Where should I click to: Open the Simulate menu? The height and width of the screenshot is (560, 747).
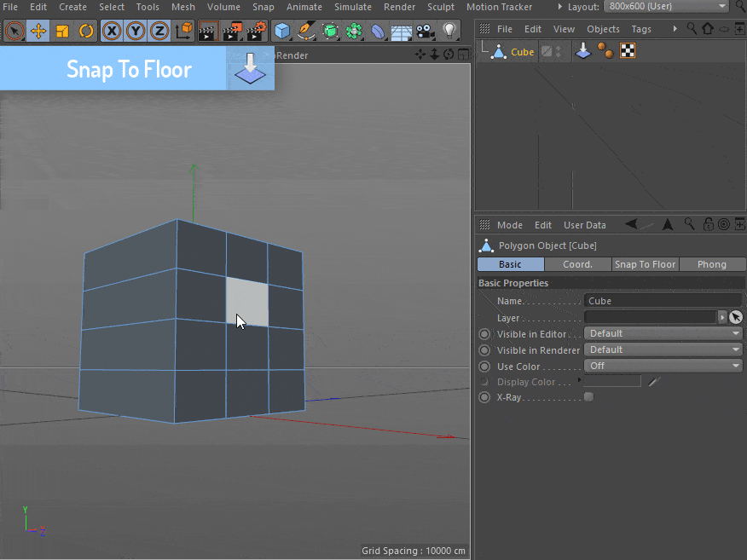click(x=352, y=7)
